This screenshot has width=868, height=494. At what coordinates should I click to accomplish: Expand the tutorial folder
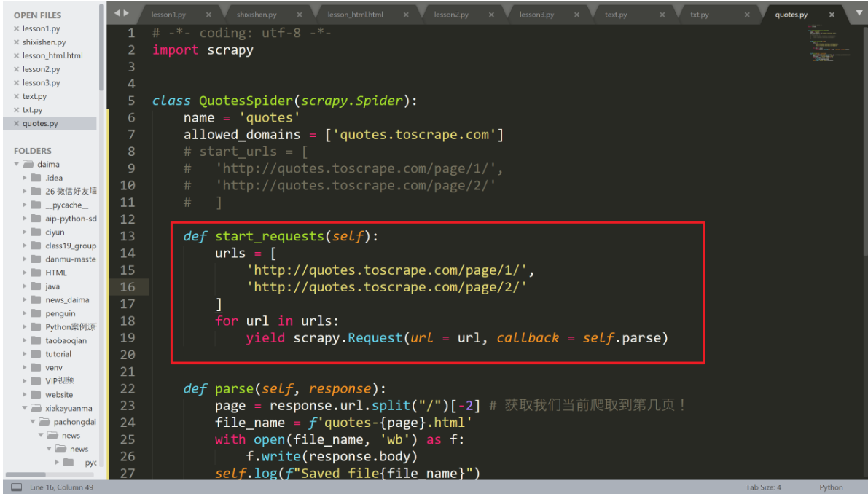[24, 354]
